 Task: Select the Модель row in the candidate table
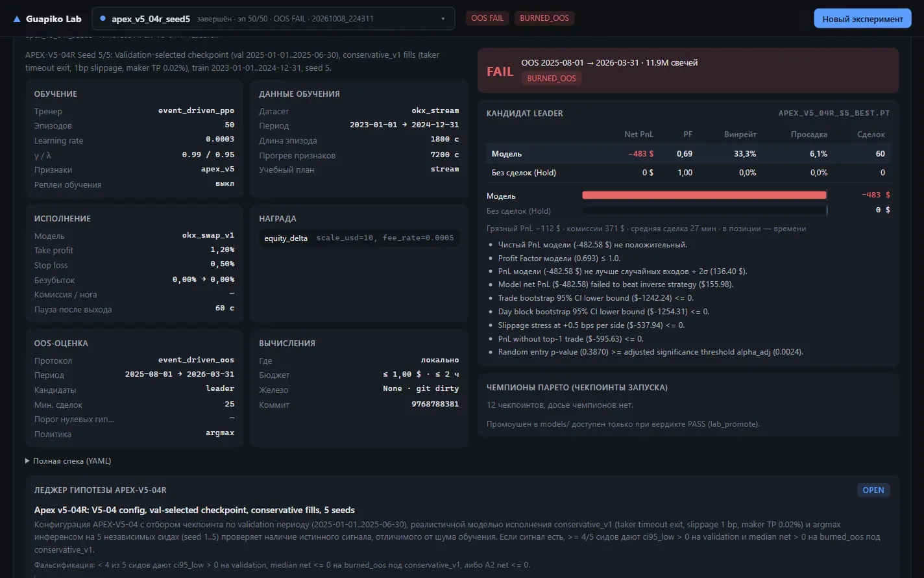(x=688, y=154)
